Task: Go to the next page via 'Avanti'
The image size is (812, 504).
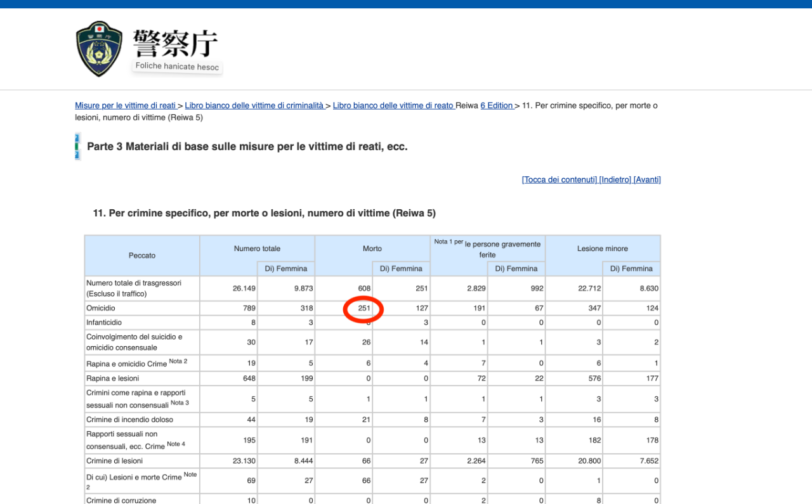Action: 647,180
